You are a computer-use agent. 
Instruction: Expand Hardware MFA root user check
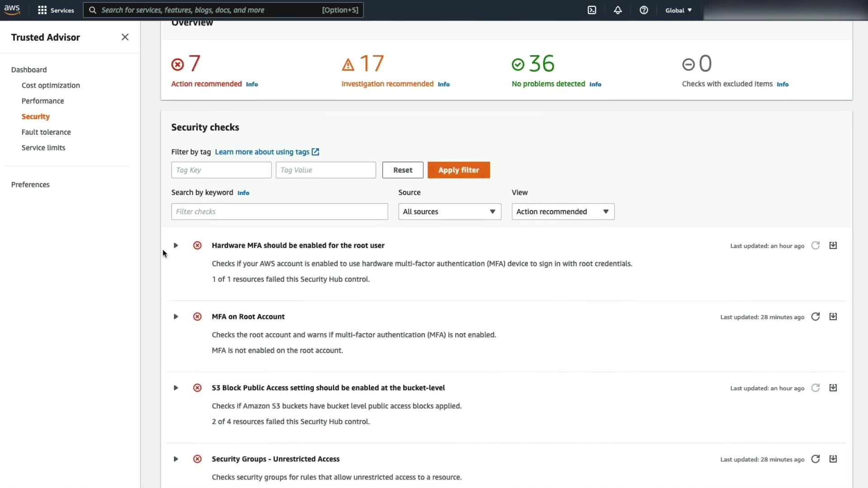(x=176, y=245)
